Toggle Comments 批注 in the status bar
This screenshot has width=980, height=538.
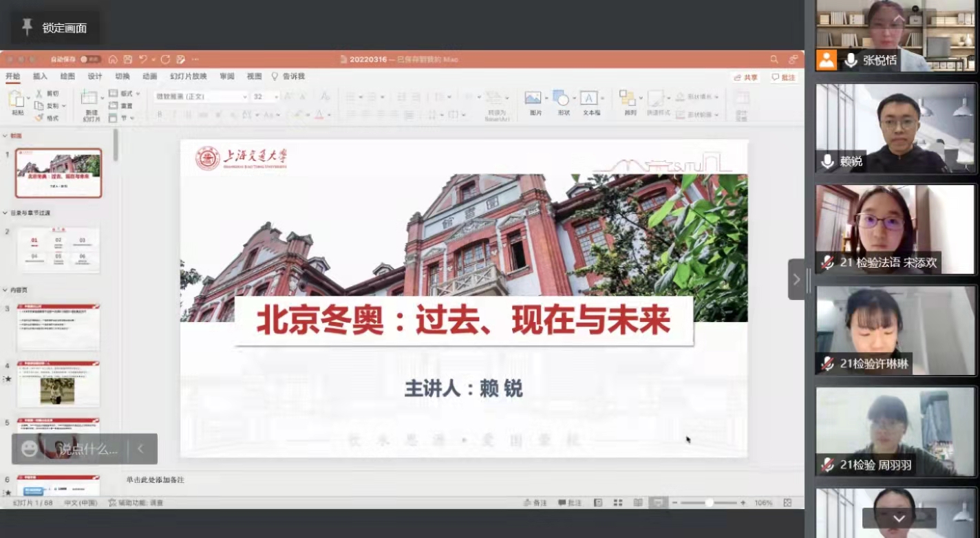(571, 503)
